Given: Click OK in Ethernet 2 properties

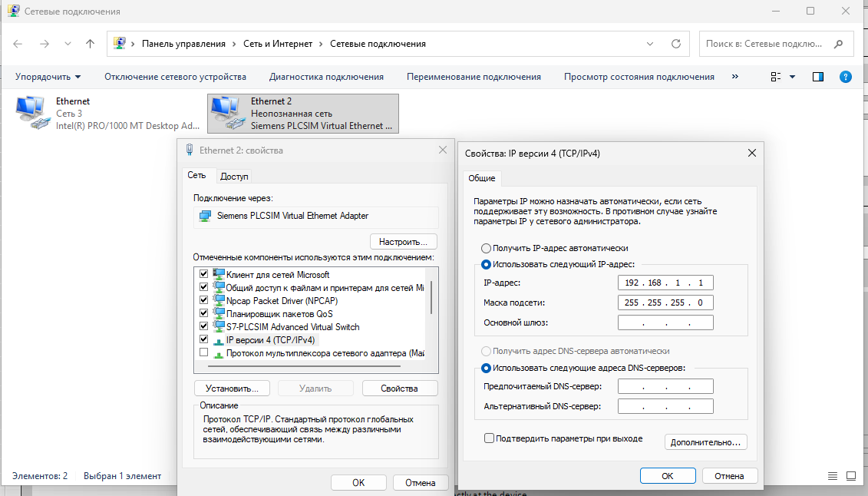Looking at the screenshot, I should click(x=358, y=483).
